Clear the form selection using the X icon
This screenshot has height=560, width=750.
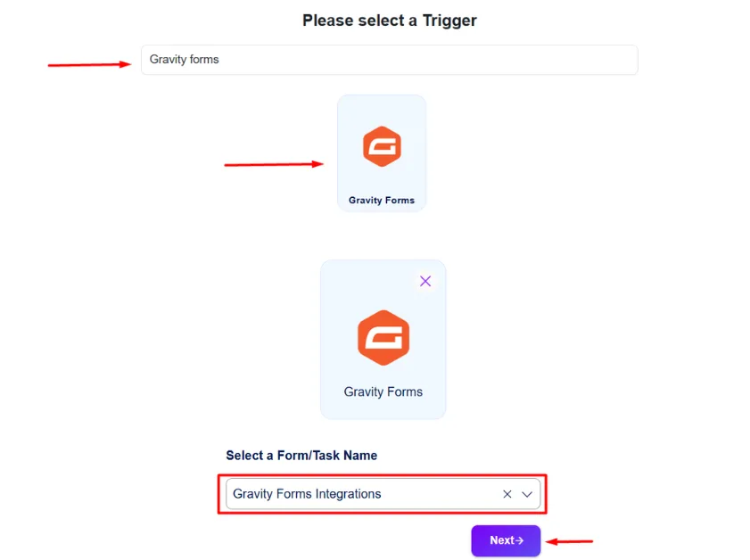(507, 494)
